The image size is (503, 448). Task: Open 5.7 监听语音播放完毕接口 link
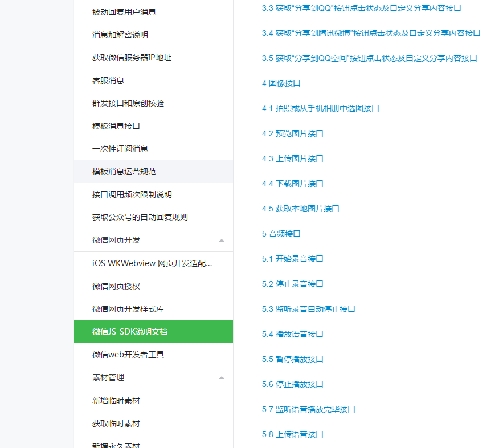pyautogui.click(x=308, y=409)
